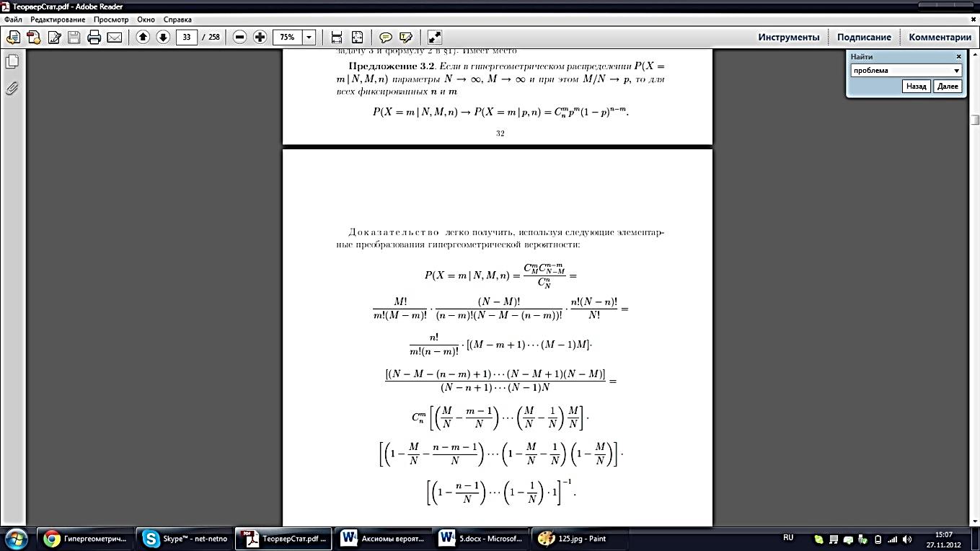
Task: Open the zoom percentage dropdown arrow
Action: click(309, 37)
